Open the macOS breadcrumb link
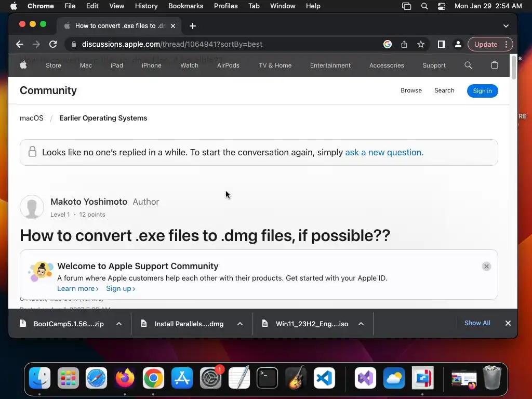The image size is (532, 399). (x=32, y=118)
